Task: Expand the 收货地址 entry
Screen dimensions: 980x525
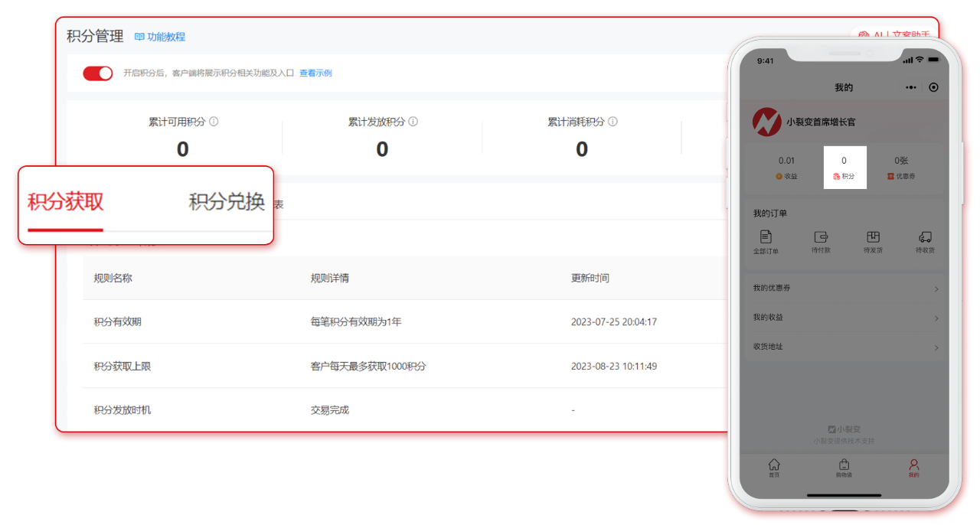Action: point(936,347)
